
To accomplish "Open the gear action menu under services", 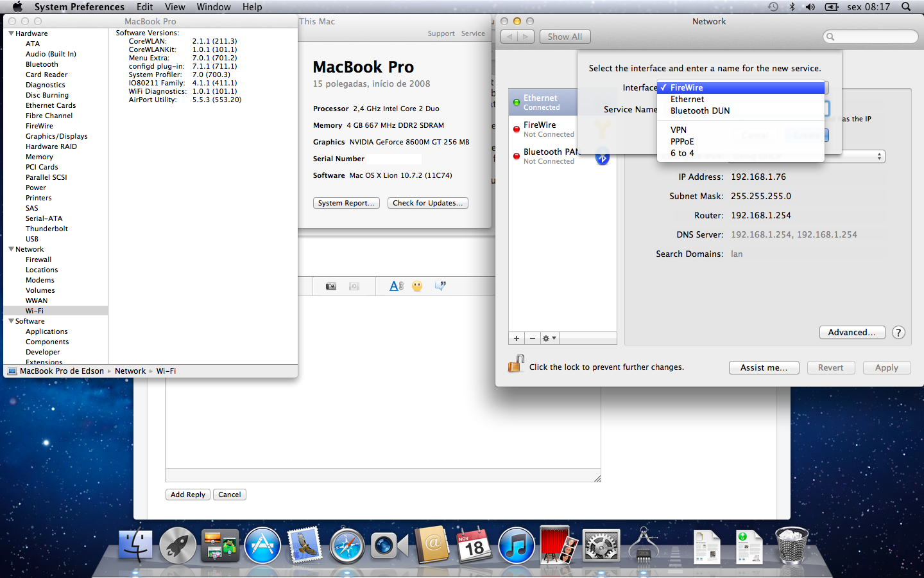I will [x=549, y=338].
